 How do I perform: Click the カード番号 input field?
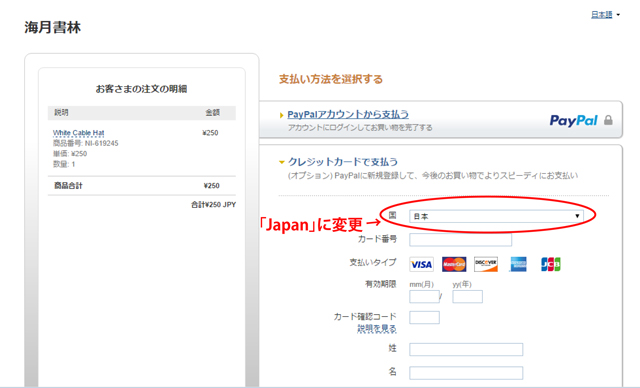point(460,240)
